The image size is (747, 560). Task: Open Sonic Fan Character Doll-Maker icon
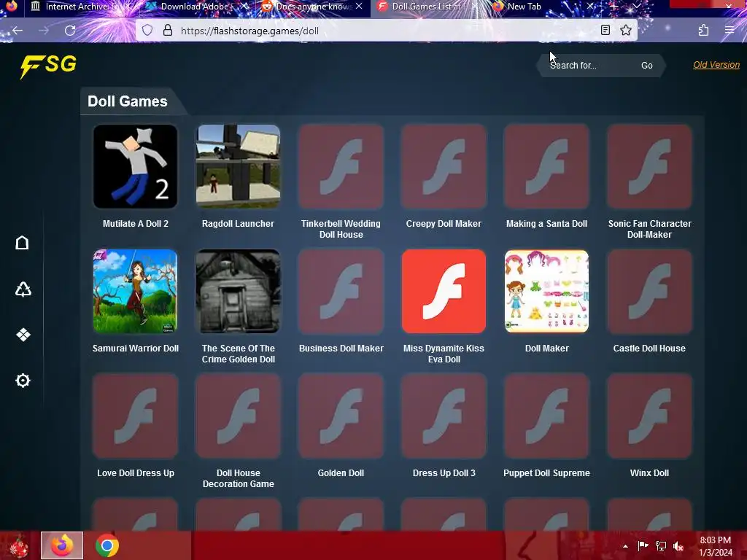point(649,166)
